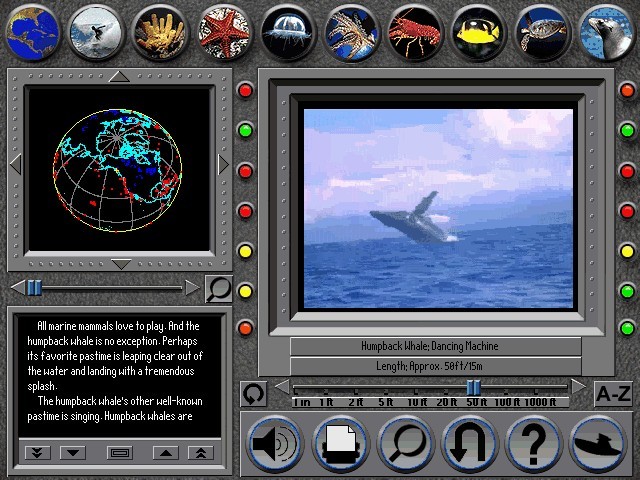Rotate globe right with right arrow
This screenshot has width=640, height=480.
coord(223,164)
